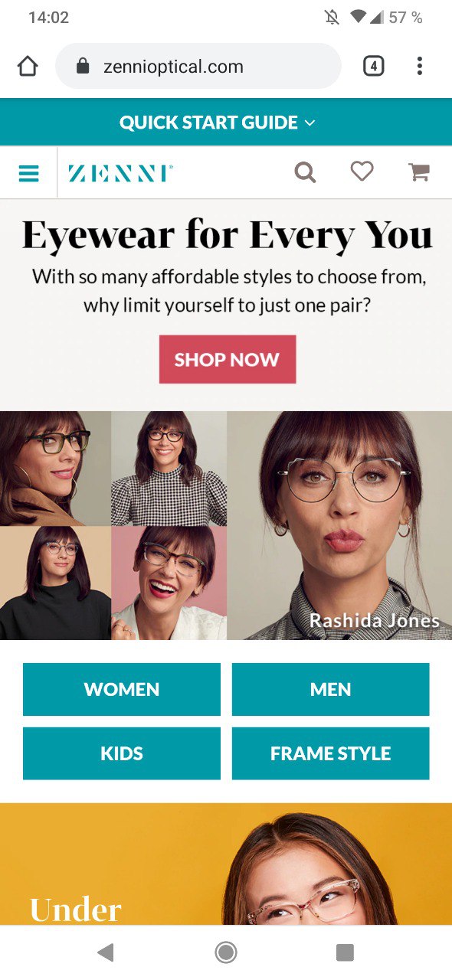This screenshot has width=452, height=980.
Task: Tap the large Rashida Jones photo
Action: [339, 525]
